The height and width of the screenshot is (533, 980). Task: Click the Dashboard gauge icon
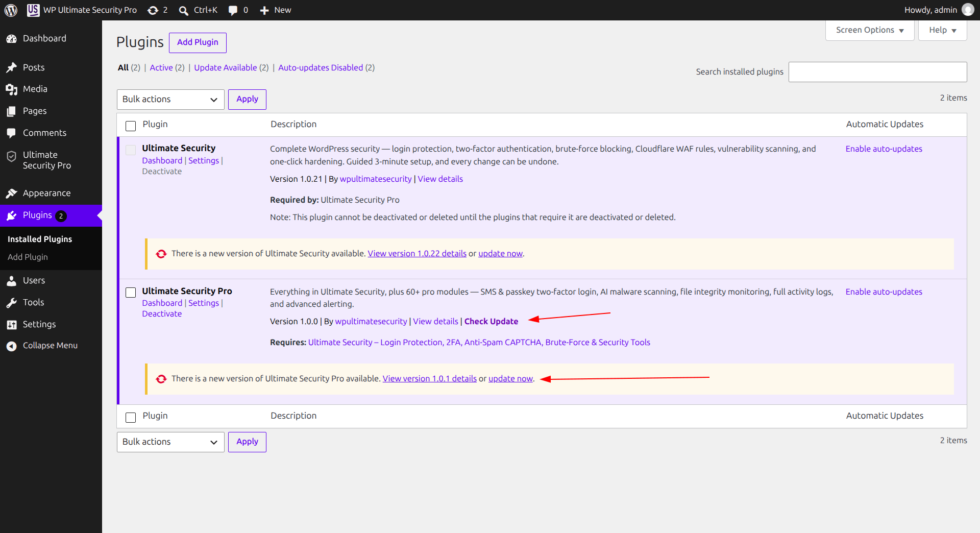[x=12, y=39]
